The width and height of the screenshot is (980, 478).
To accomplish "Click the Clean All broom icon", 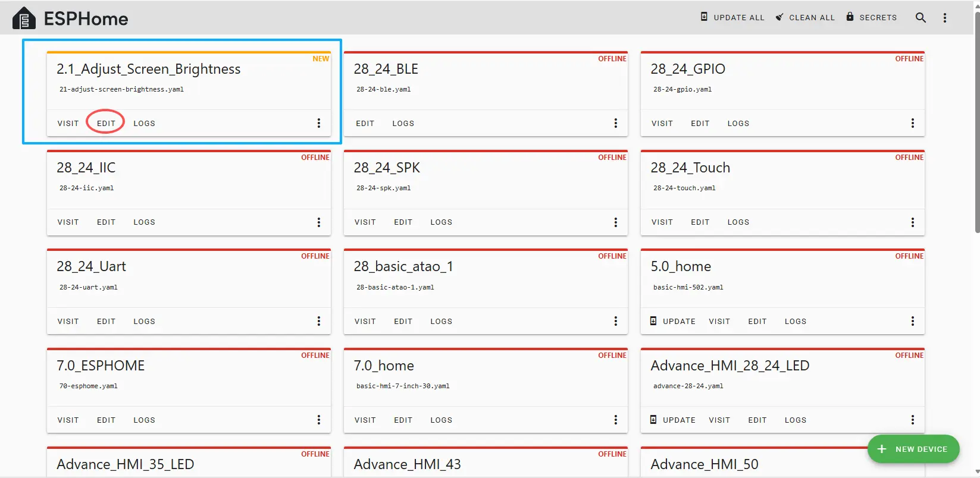I will 779,17.
